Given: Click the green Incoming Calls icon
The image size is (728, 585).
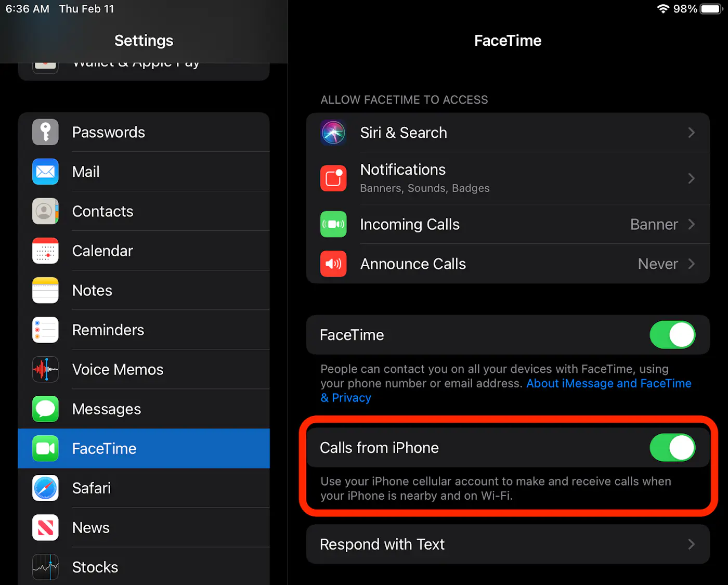Looking at the screenshot, I should coord(333,224).
